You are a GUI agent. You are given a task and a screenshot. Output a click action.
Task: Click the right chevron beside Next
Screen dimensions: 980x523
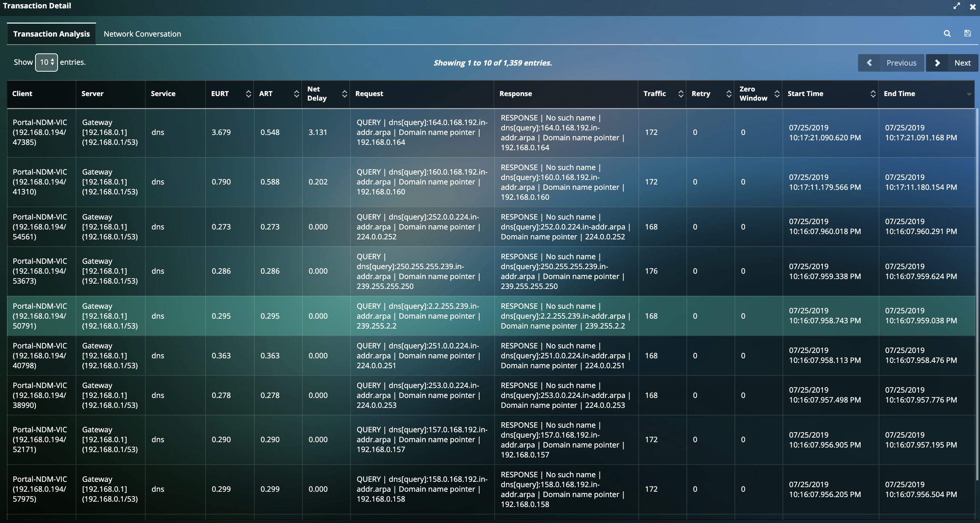938,63
